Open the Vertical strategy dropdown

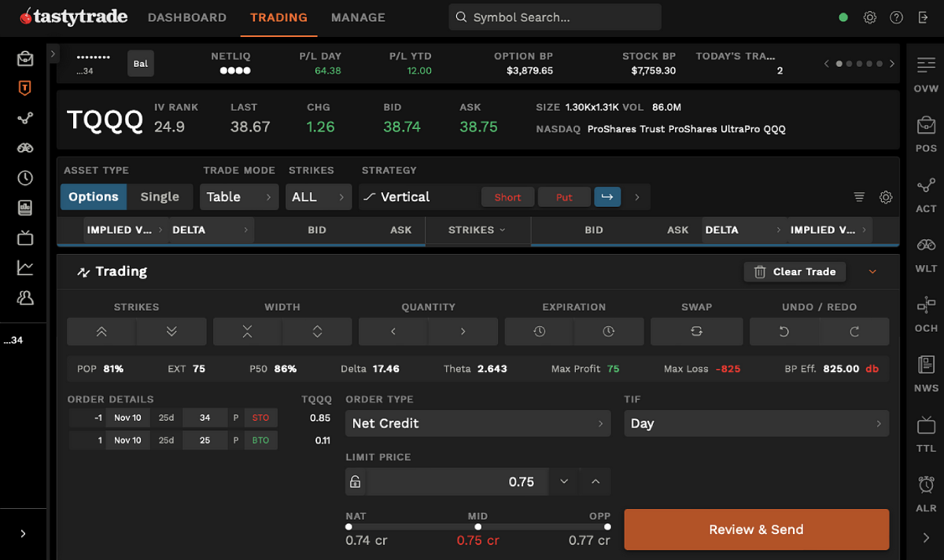(x=417, y=197)
